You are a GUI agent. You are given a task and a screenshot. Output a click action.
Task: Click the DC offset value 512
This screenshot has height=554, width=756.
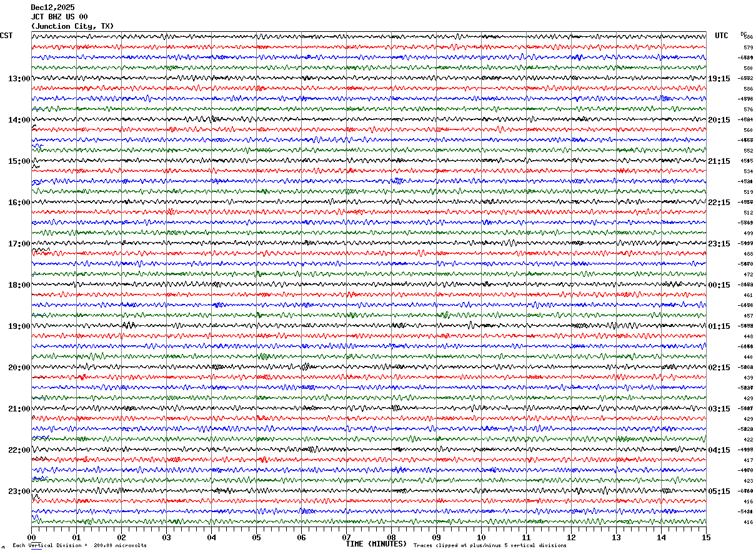pyautogui.click(x=748, y=213)
